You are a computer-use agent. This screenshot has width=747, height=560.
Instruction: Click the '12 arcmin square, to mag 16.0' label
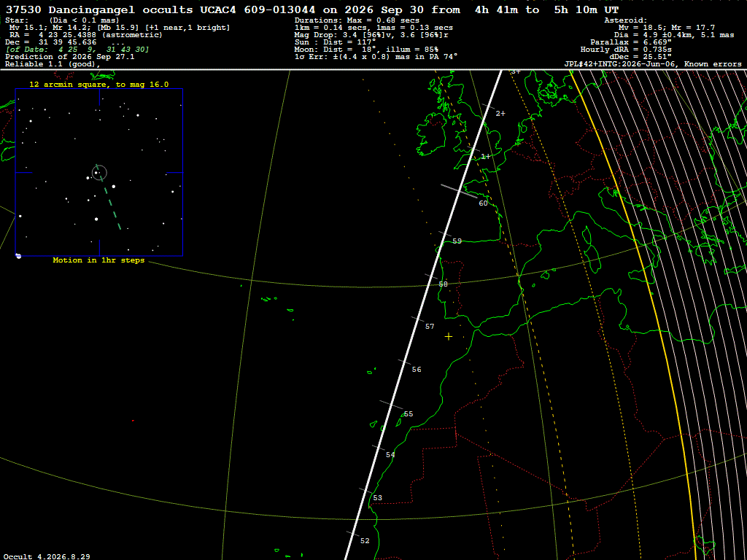click(x=99, y=85)
